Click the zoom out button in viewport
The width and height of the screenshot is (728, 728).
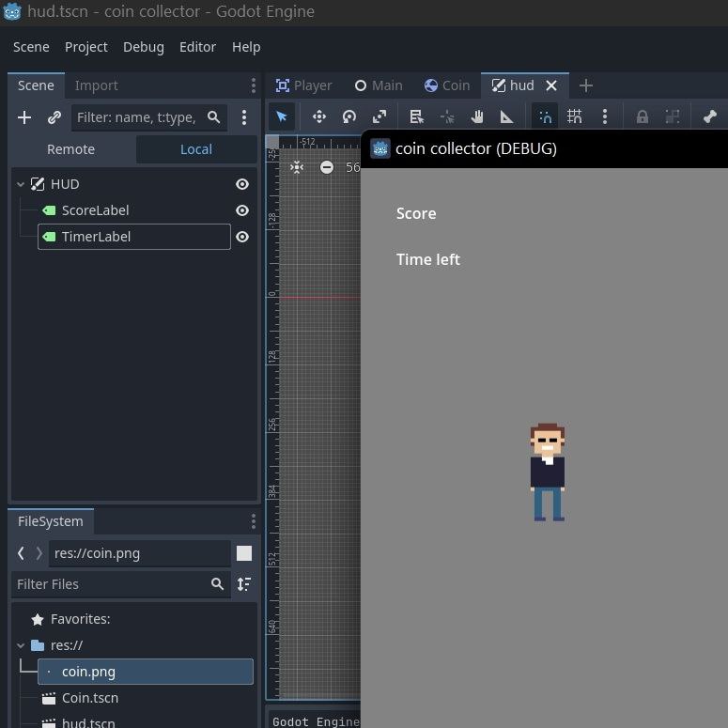click(x=327, y=167)
